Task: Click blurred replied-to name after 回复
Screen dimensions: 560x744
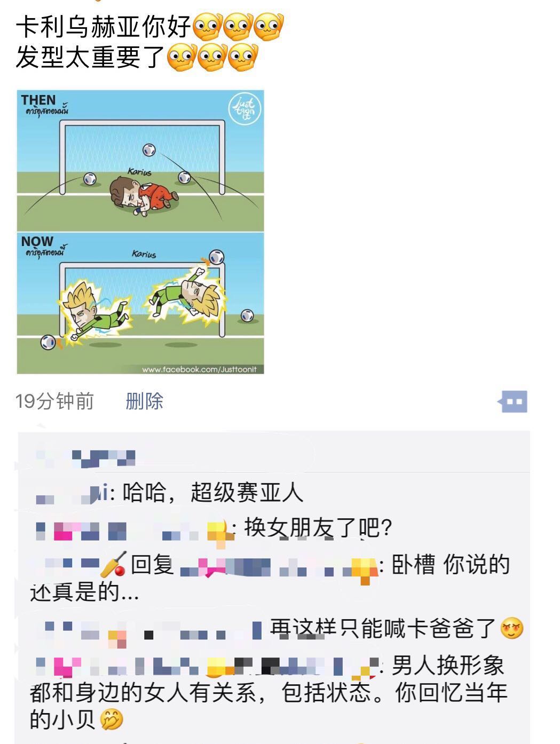Action: [x=279, y=567]
